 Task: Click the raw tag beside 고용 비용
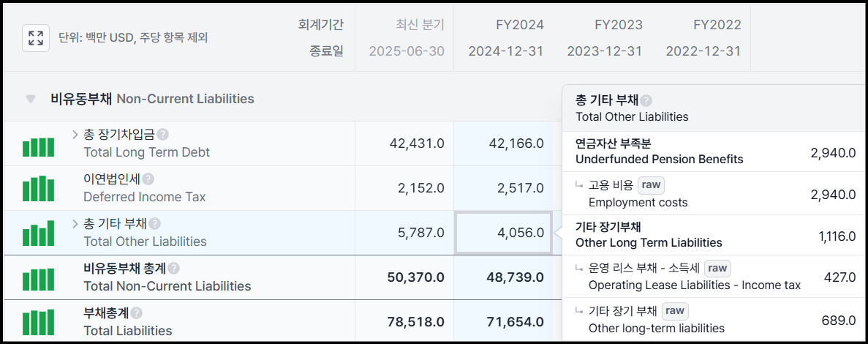pos(651,185)
